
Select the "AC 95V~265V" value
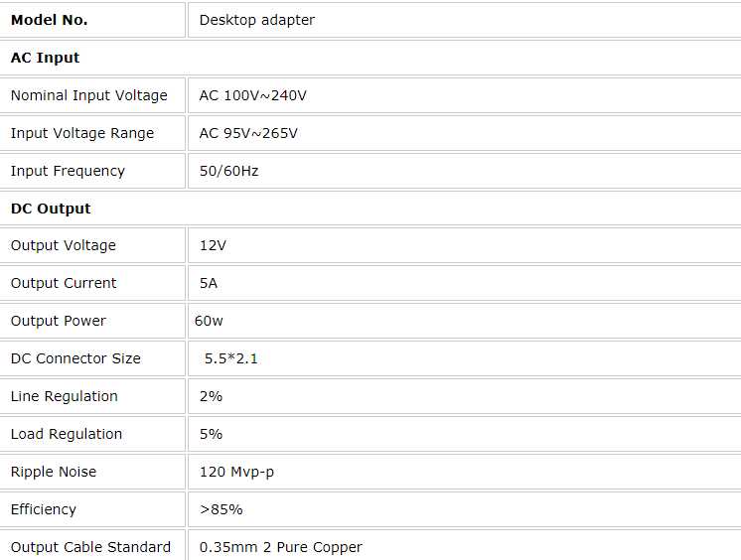(x=248, y=133)
